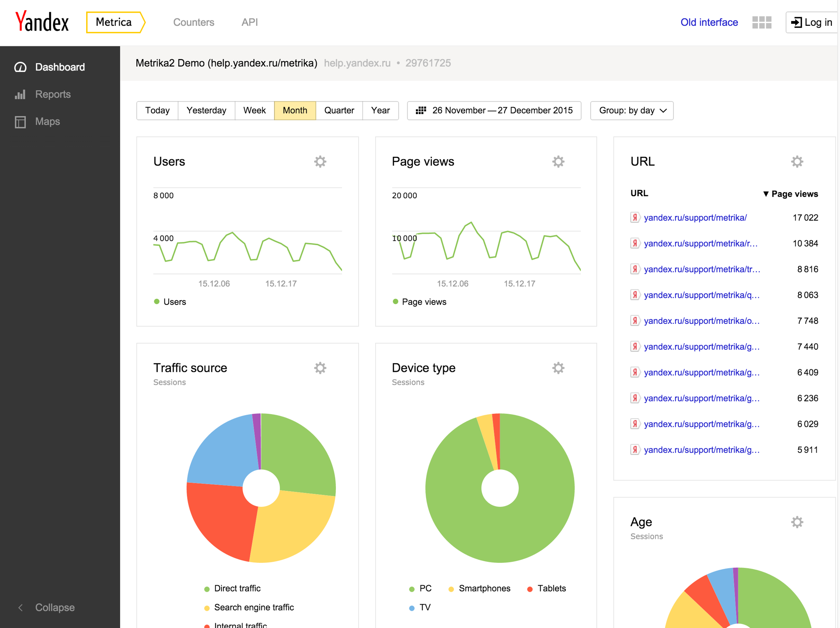840x628 pixels.
Task: Click favicon beside the 8 063 URL row
Action: 635,295
